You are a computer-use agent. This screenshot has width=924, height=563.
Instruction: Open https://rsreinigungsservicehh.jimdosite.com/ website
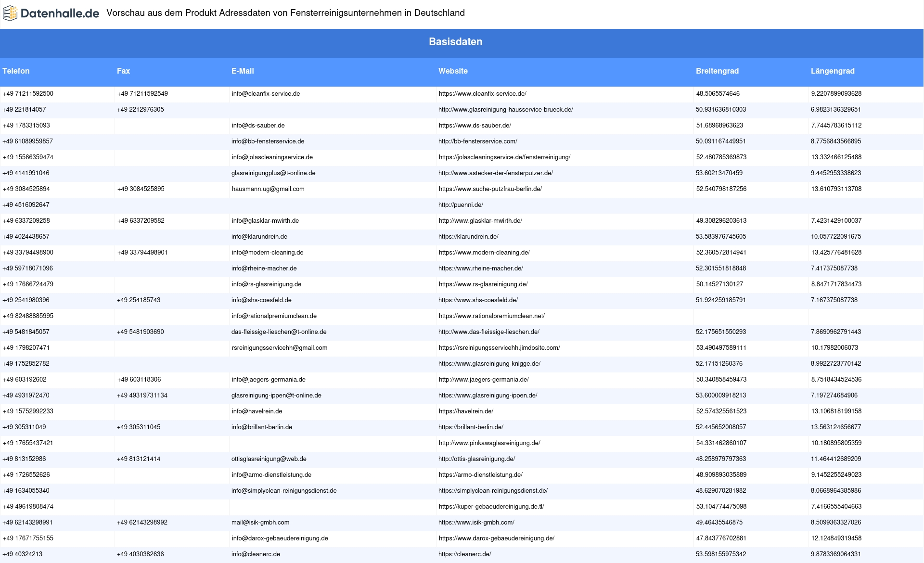pyautogui.click(x=500, y=348)
